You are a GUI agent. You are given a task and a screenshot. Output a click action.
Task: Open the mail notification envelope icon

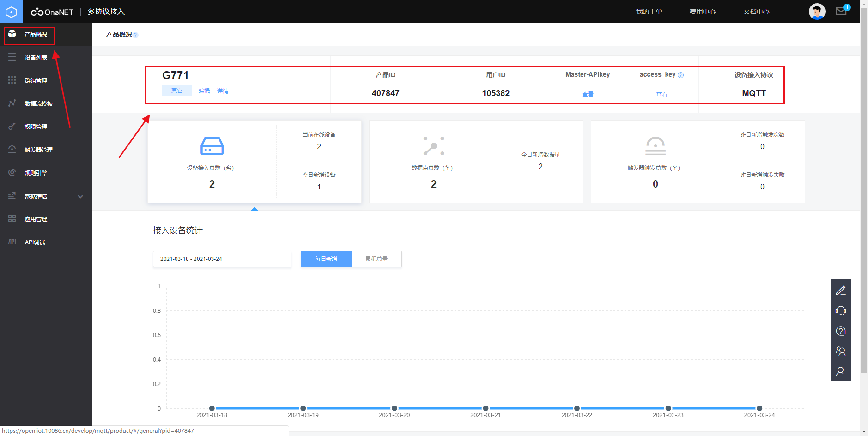pyautogui.click(x=841, y=11)
